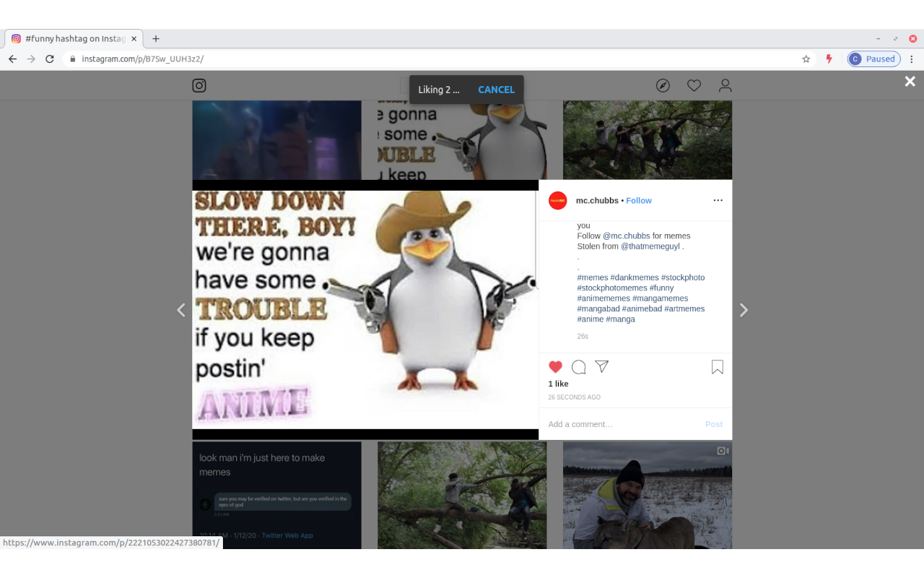This screenshot has height=578, width=924.
Task: Close the post overlay with X
Action: coord(910,82)
